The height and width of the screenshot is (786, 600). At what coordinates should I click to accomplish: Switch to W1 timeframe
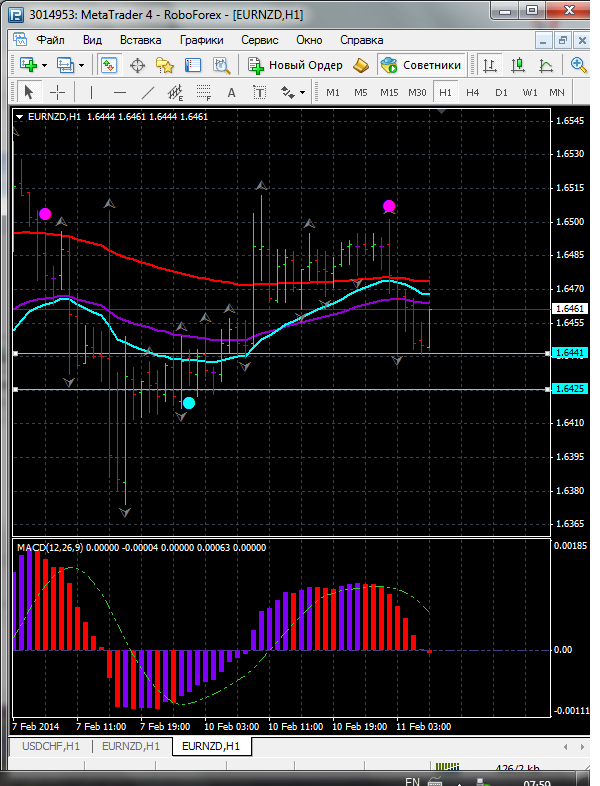click(x=530, y=93)
